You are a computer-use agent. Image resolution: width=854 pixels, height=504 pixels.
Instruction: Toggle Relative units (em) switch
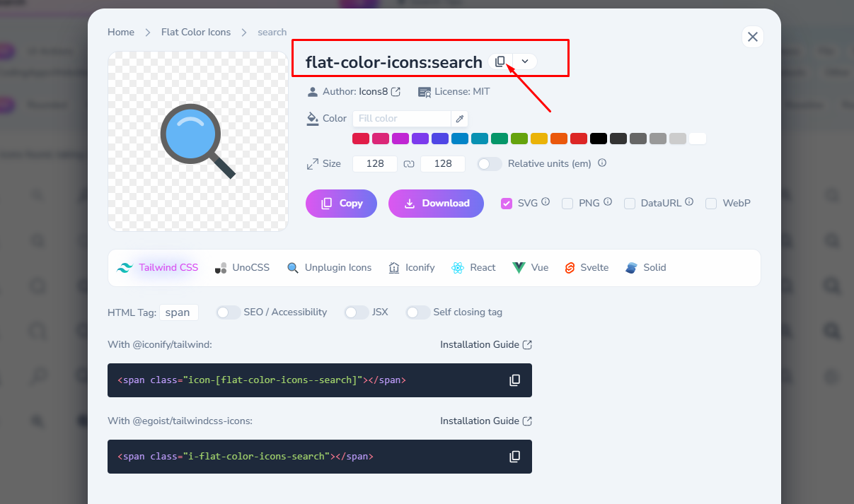pos(490,163)
